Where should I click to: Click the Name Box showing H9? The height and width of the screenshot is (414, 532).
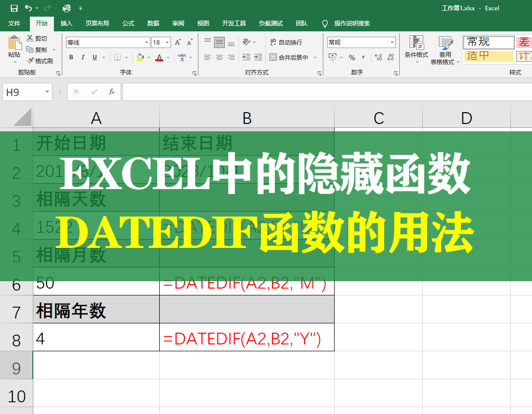27,92
